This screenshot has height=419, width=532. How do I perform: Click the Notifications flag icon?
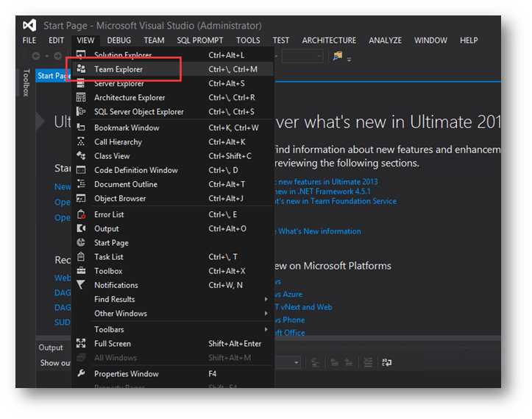pyautogui.click(x=81, y=285)
